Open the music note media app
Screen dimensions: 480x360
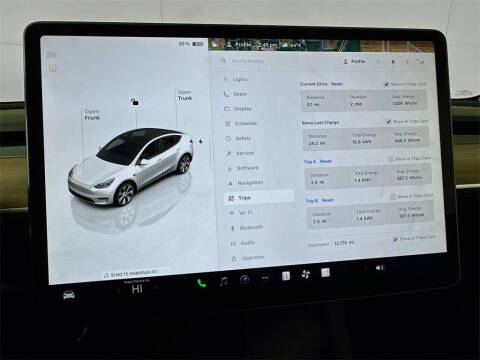click(224, 281)
